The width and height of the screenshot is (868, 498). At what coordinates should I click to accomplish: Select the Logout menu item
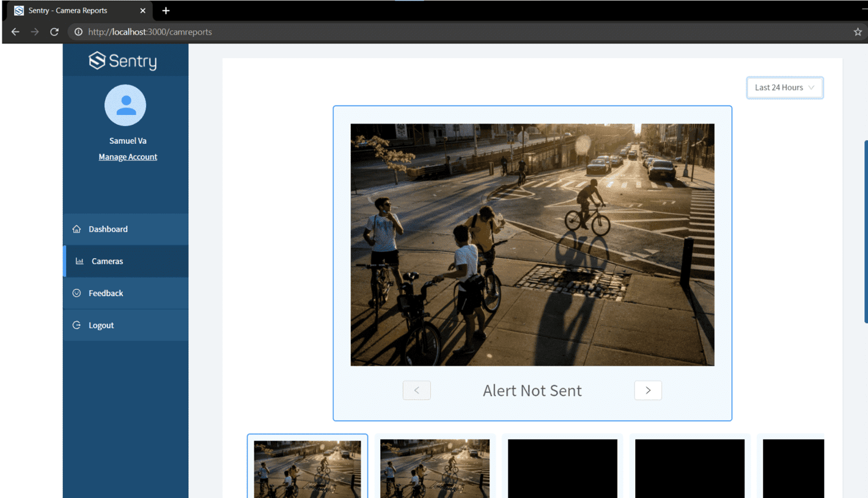click(101, 325)
